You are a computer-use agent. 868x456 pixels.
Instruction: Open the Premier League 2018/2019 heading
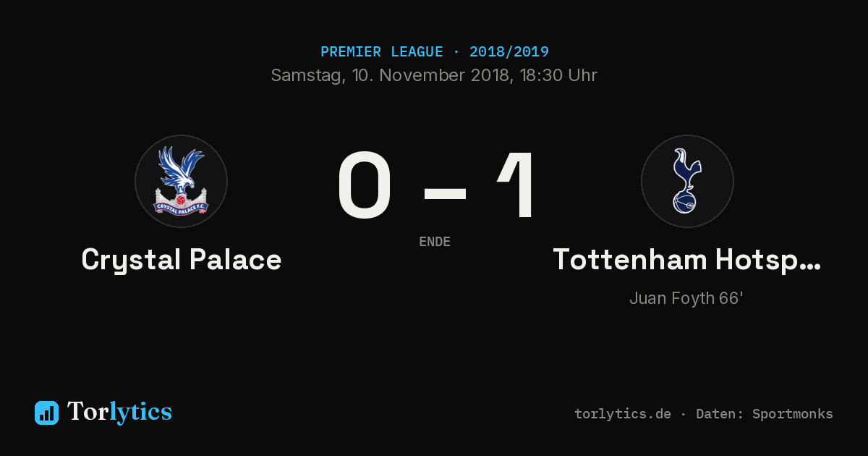pos(434,52)
